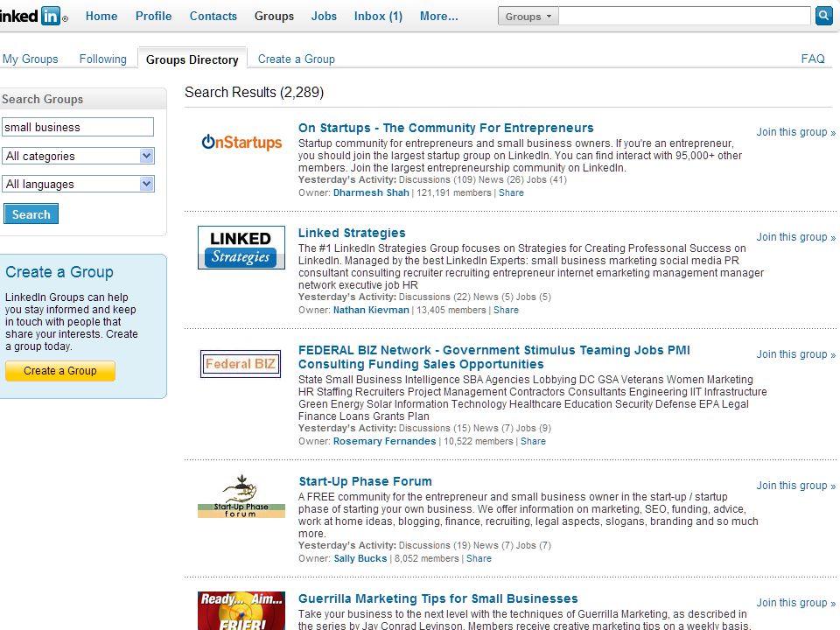View owner Nathan Kievman's profile
The height and width of the screenshot is (630, 840).
point(371,310)
